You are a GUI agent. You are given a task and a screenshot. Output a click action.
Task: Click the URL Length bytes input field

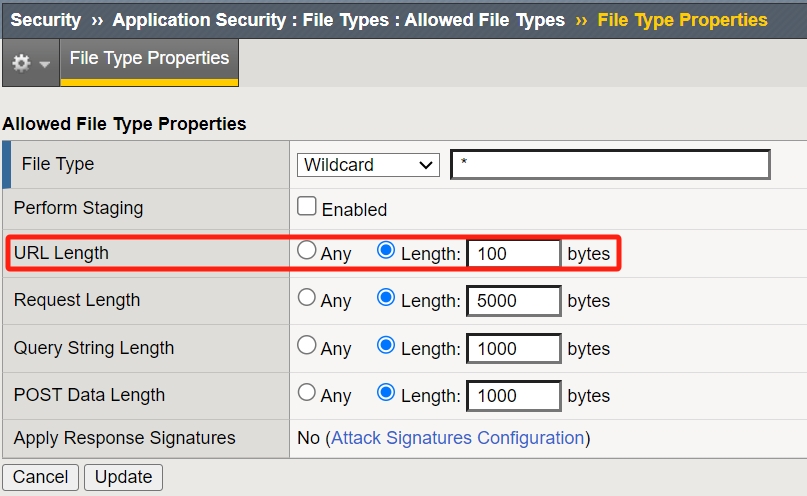point(513,254)
